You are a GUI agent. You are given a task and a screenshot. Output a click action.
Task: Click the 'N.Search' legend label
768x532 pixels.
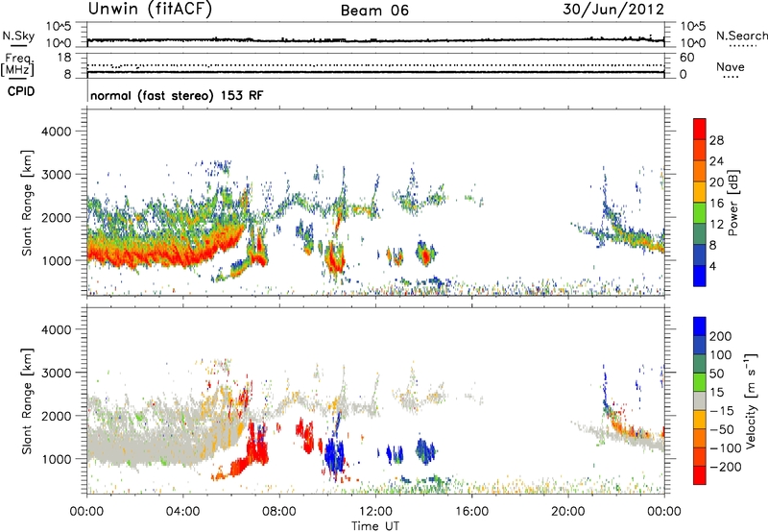pyautogui.click(x=741, y=36)
